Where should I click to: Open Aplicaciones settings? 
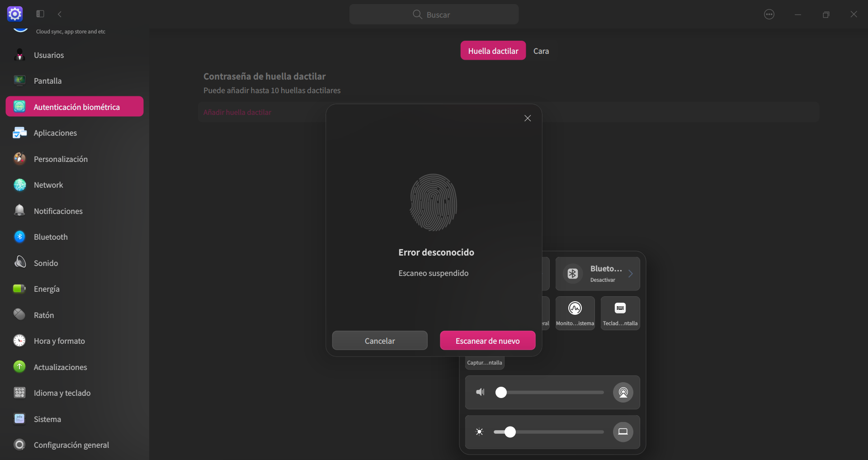75,133
